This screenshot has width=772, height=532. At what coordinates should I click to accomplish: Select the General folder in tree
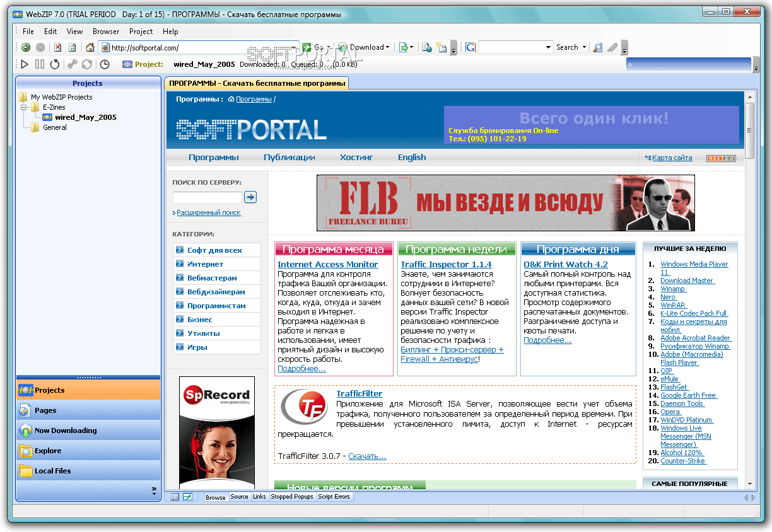[x=55, y=127]
